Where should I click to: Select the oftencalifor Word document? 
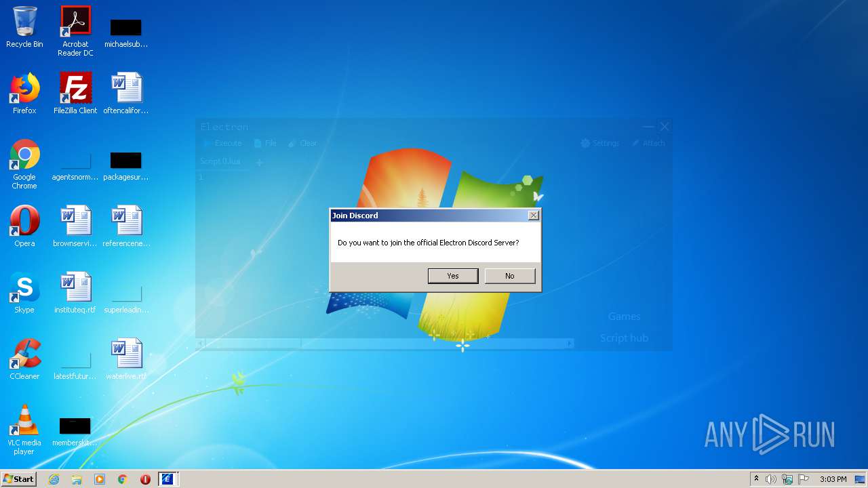126,94
